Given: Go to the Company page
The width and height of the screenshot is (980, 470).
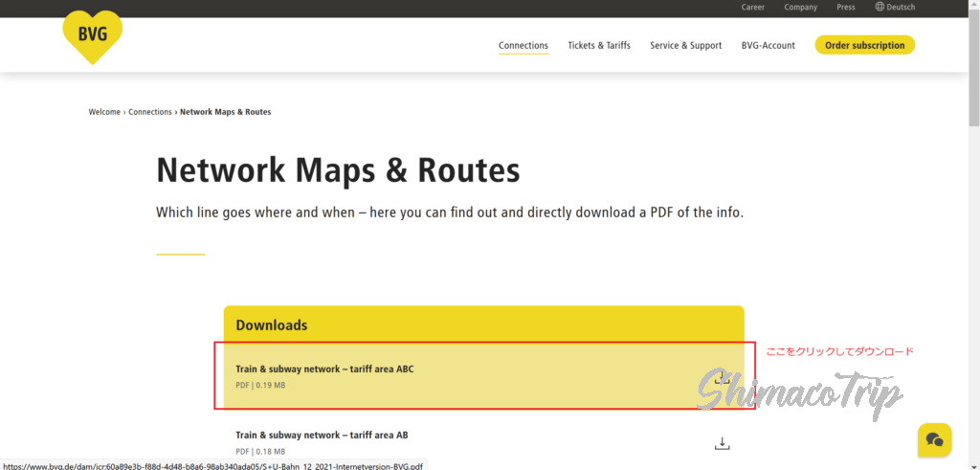Looking at the screenshot, I should pos(800,8).
